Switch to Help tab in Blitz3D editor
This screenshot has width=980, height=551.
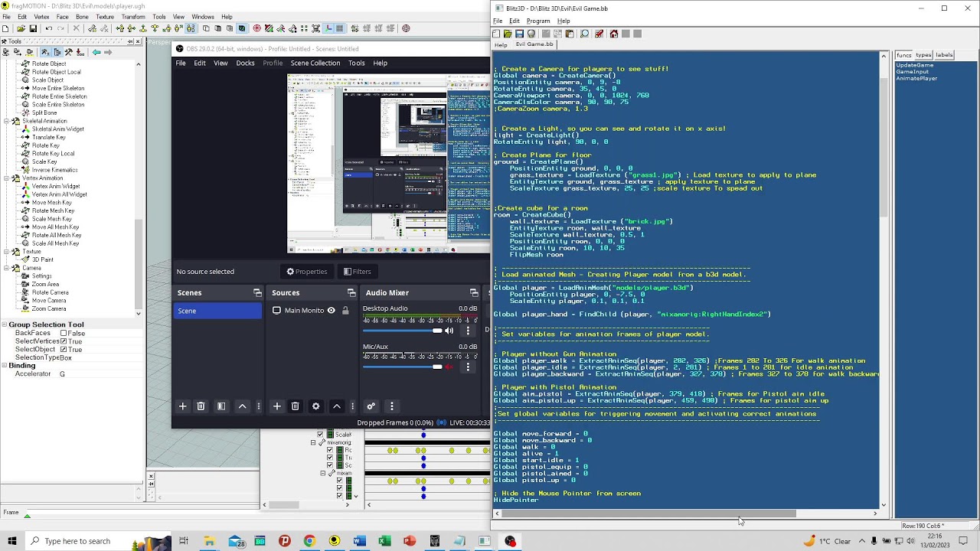(501, 44)
